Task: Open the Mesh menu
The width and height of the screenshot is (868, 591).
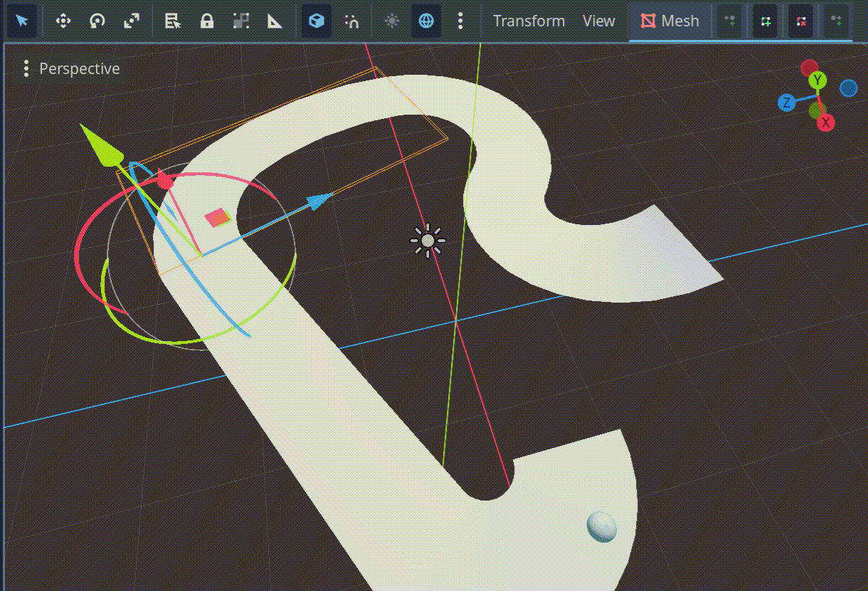Action: click(x=669, y=21)
